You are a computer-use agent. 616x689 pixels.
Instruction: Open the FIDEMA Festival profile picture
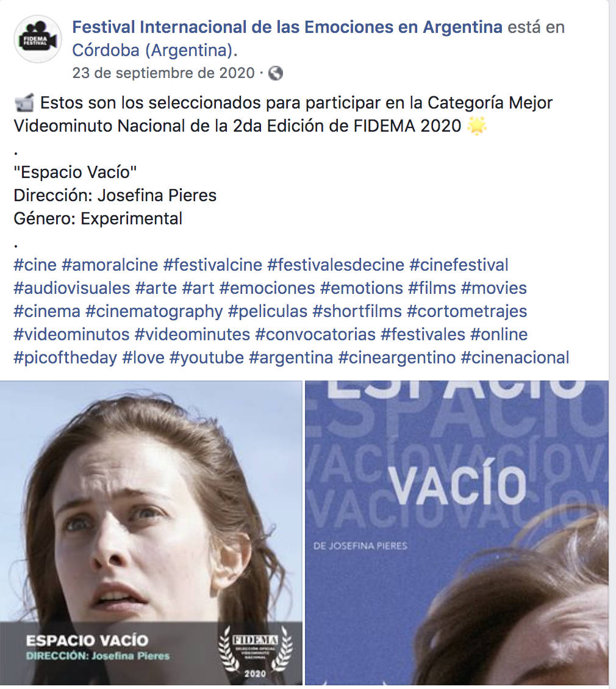point(37,39)
